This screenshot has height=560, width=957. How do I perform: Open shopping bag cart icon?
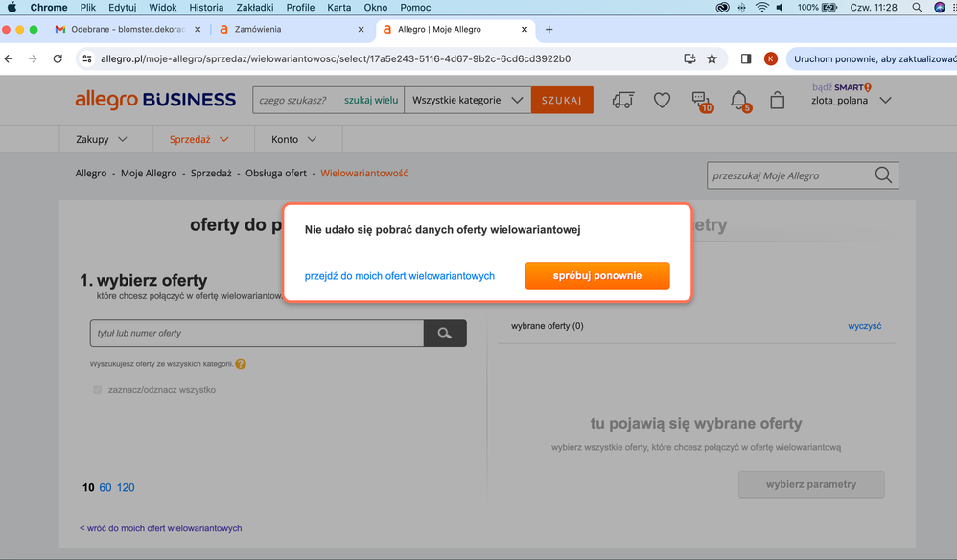pyautogui.click(x=777, y=100)
